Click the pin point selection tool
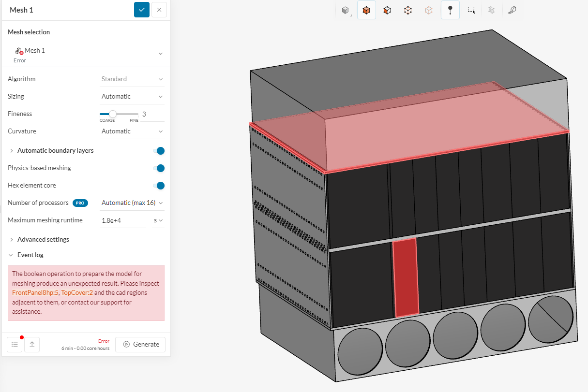 tap(450, 10)
